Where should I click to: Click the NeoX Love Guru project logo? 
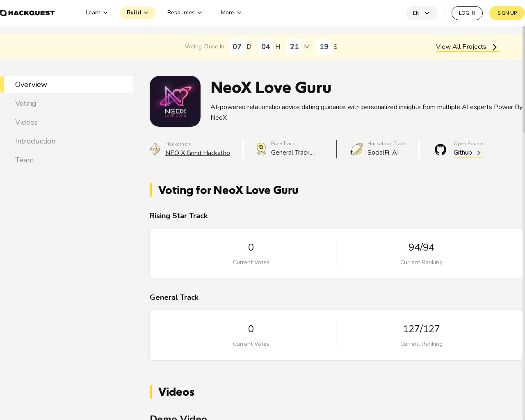[x=175, y=101]
